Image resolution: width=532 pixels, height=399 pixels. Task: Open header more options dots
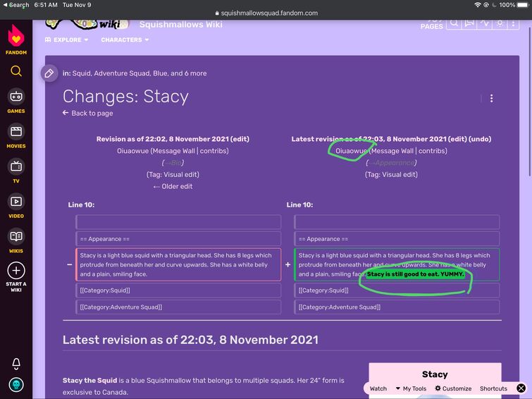pyautogui.click(x=513, y=23)
